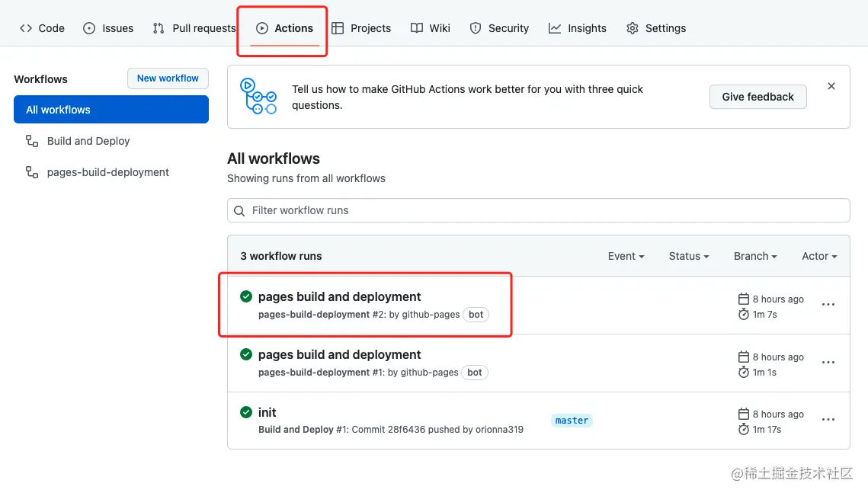Screen dimensions: 868x496
Task: Dismiss the feedback banner with X icon
Action: pos(831,87)
